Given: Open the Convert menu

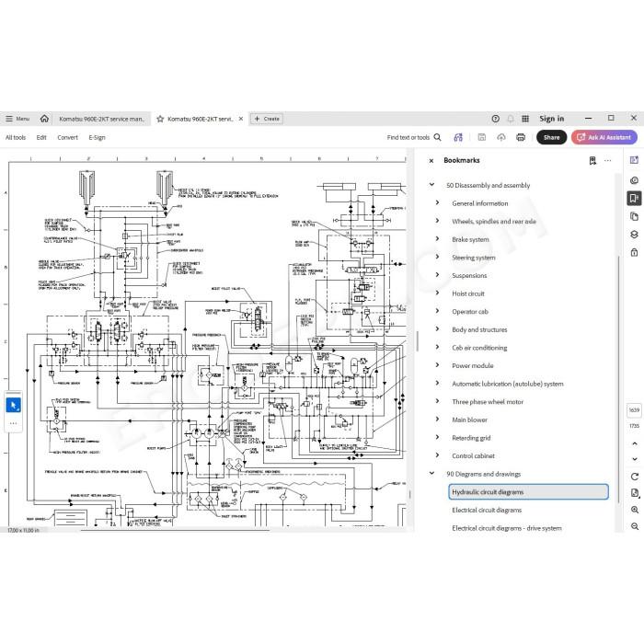Looking at the screenshot, I should pyautogui.click(x=67, y=138).
